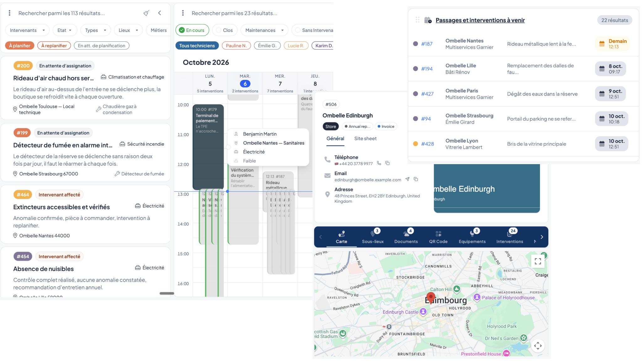Expand the map to fullscreen
This screenshot has height=364, width=644.
coord(538,261)
